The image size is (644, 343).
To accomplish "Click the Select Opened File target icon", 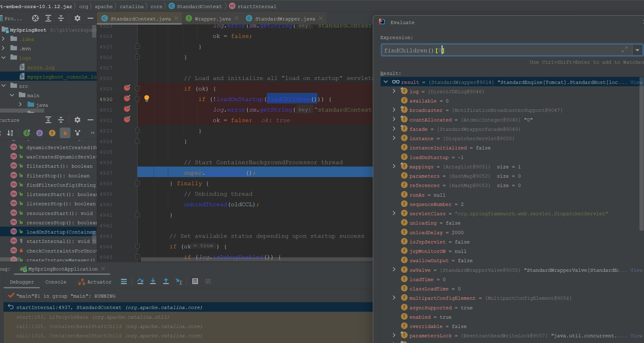I will pyautogui.click(x=35, y=18).
